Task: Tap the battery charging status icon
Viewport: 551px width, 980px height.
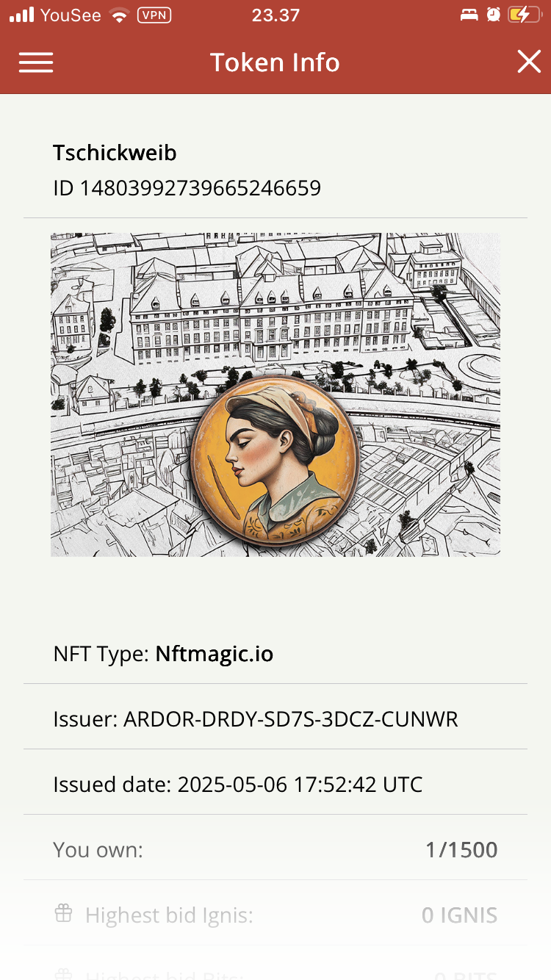Action: click(524, 15)
